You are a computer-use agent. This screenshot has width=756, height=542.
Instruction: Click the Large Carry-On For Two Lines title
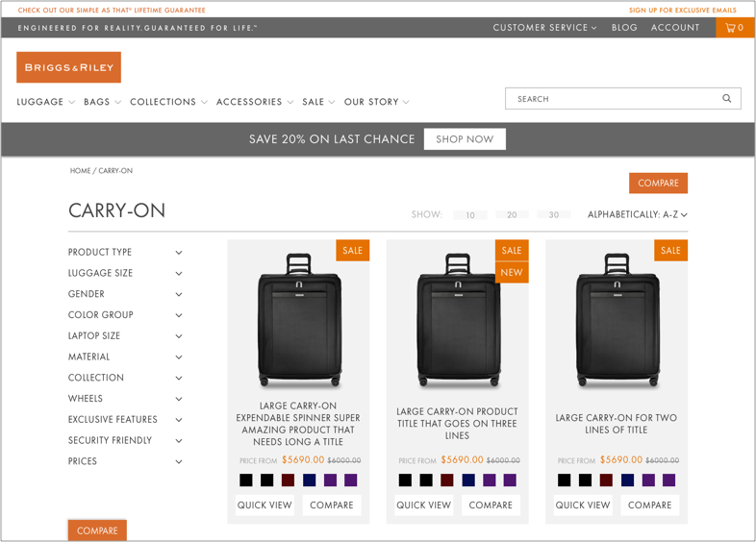[x=617, y=424]
